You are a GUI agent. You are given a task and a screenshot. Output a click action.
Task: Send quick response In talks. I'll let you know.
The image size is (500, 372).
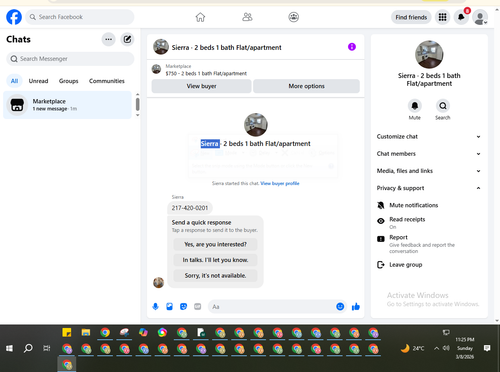215,260
